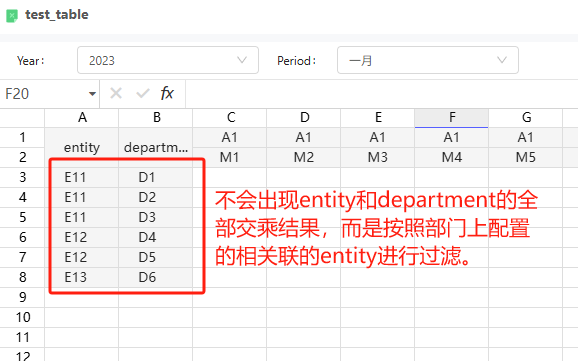Select column C header
This screenshot has height=361, width=578.
pyautogui.click(x=230, y=118)
